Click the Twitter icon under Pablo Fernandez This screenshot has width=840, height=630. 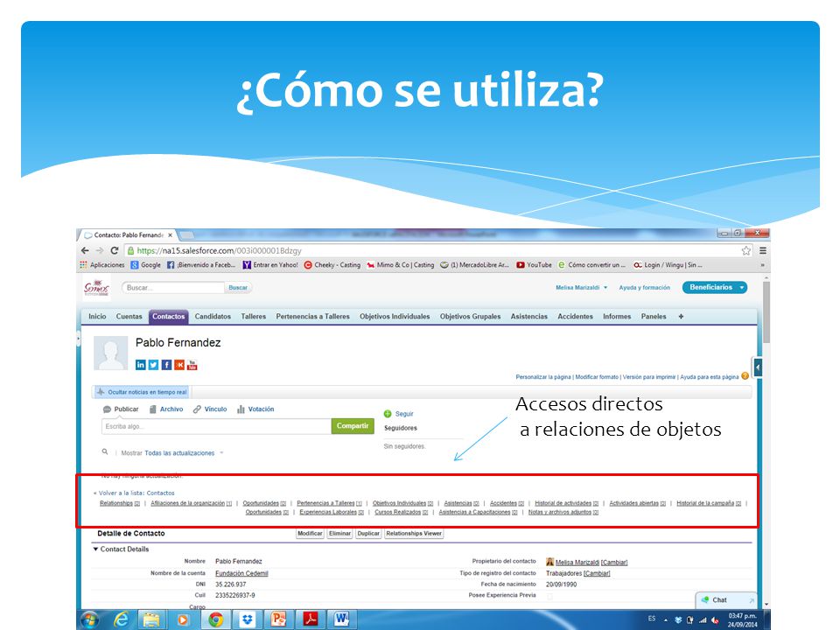(x=153, y=365)
